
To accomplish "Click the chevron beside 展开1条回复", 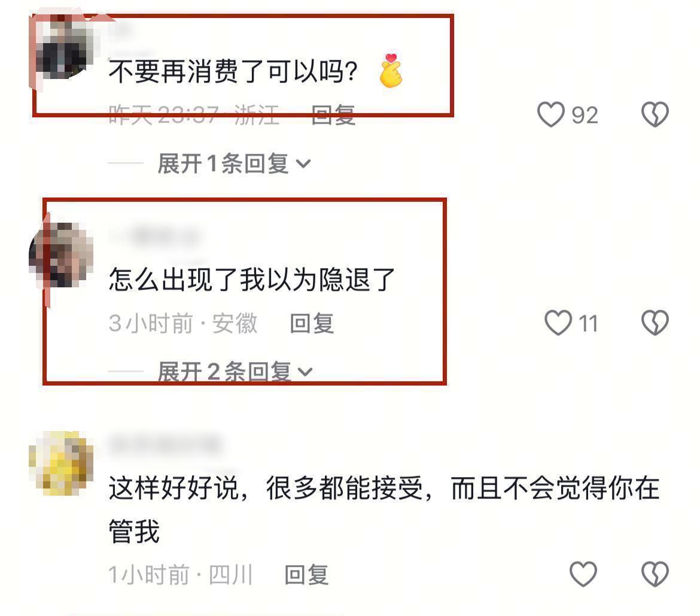I will 303,164.
